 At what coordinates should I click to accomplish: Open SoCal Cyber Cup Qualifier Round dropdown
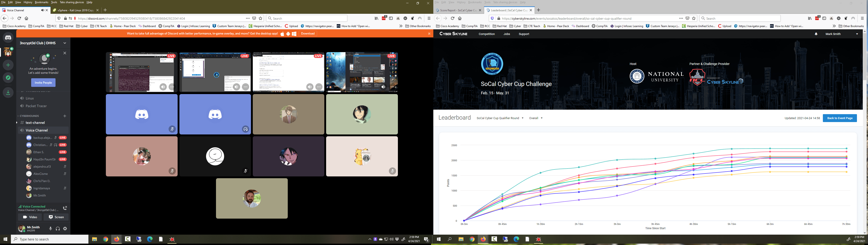pos(500,118)
